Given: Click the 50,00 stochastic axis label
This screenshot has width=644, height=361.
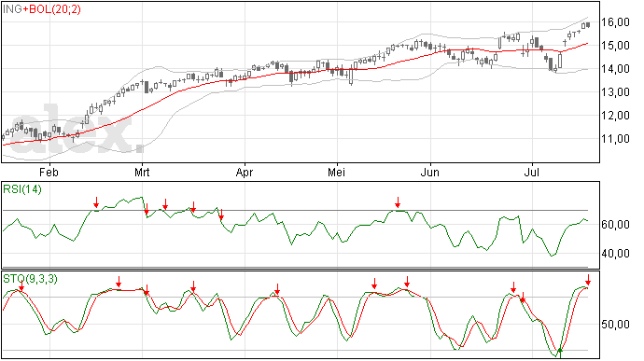Looking at the screenshot, I should tap(615, 325).
